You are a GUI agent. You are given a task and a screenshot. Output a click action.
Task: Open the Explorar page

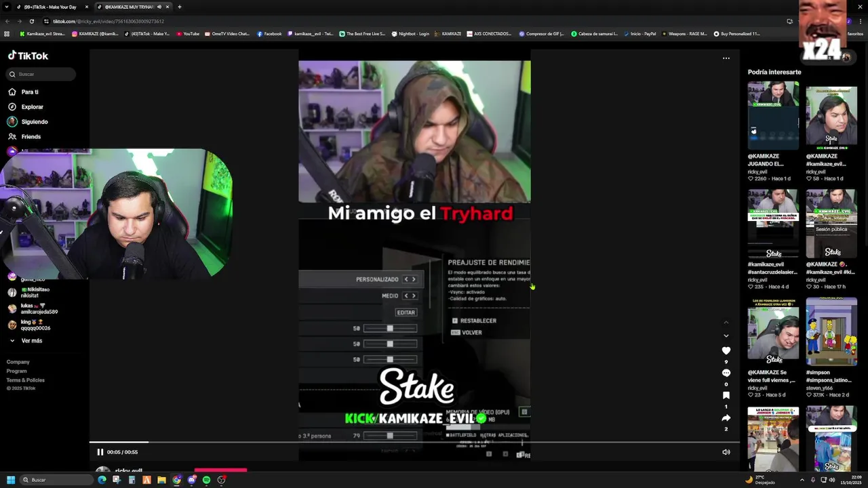[x=26, y=106]
